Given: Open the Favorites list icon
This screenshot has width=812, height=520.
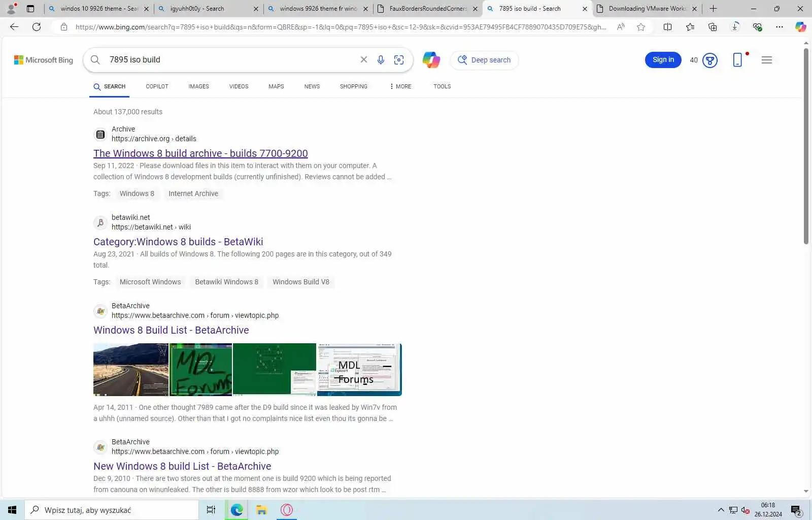Looking at the screenshot, I should pos(690,27).
